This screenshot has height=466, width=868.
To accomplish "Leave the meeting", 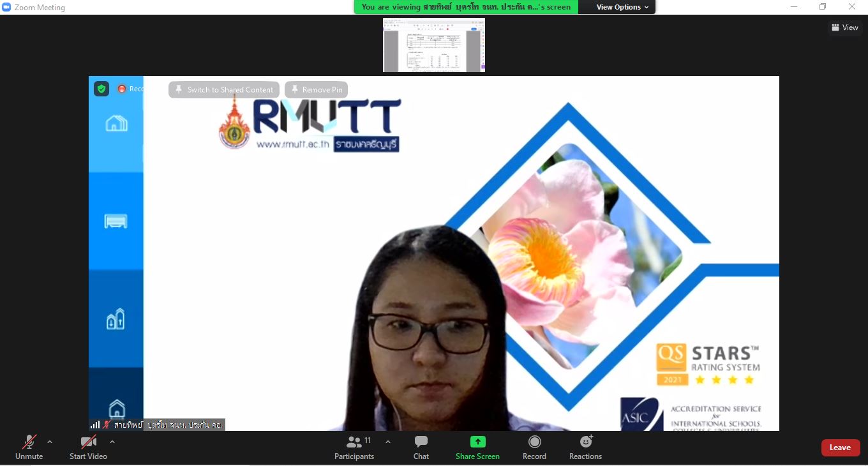I will [840, 447].
